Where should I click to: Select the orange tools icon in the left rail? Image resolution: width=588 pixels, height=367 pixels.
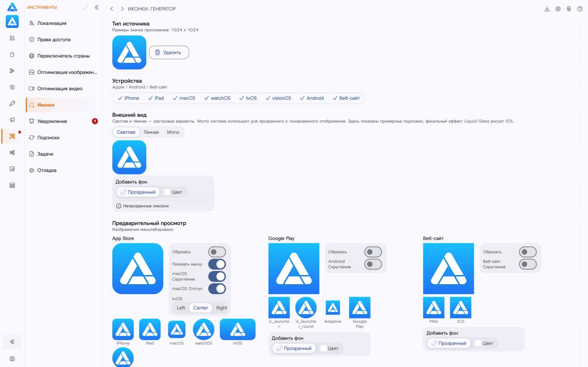point(12,136)
